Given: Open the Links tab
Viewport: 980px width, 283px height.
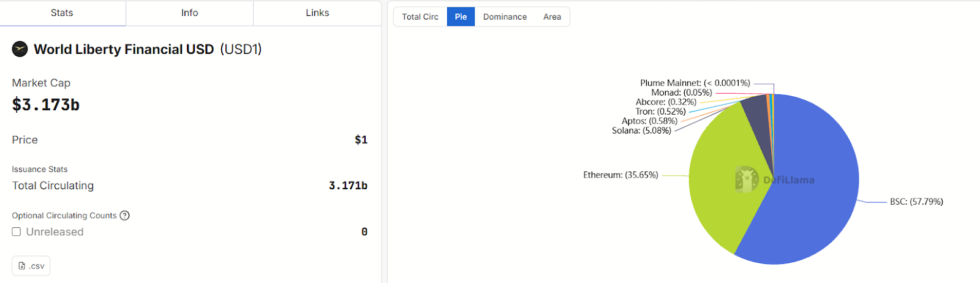Looking at the screenshot, I should pos(317,13).
